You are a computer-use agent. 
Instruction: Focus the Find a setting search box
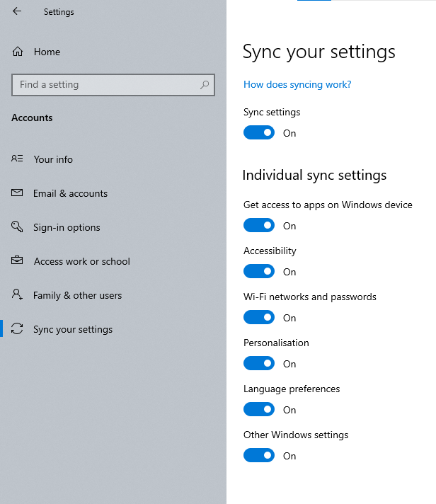pyautogui.click(x=113, y=85)
